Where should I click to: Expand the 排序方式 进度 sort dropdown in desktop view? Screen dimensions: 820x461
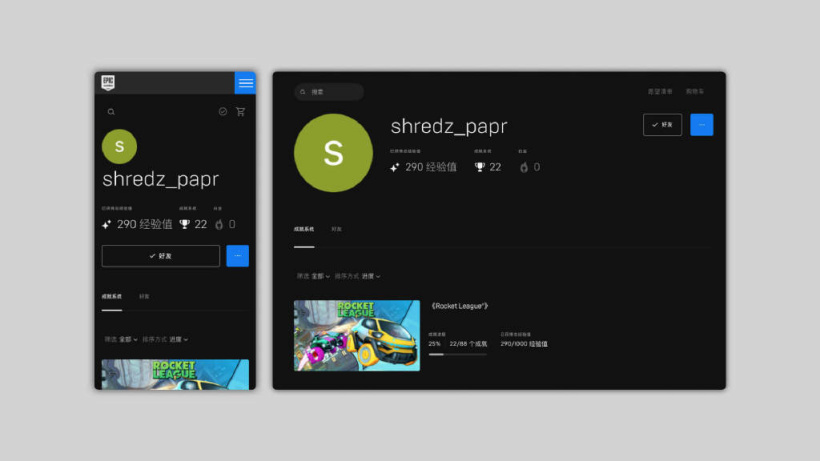coord(358,276)
